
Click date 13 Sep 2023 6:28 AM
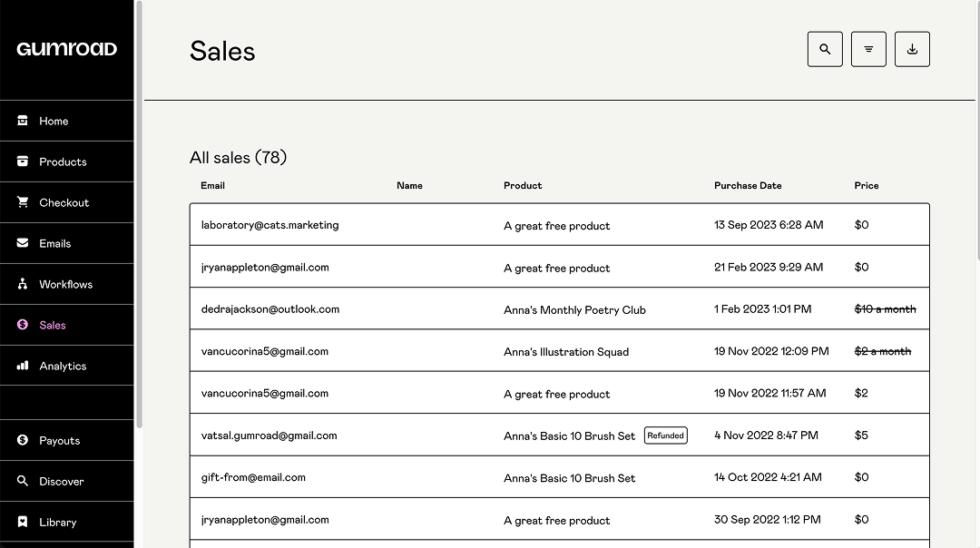pyautogui.click(x=769, y=225)
